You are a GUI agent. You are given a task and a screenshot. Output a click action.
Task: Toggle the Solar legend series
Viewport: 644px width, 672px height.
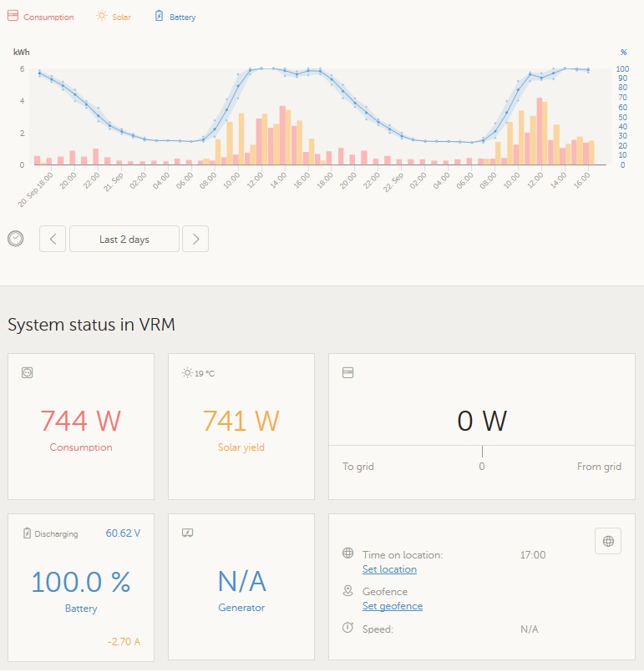[x=114, y=17]
